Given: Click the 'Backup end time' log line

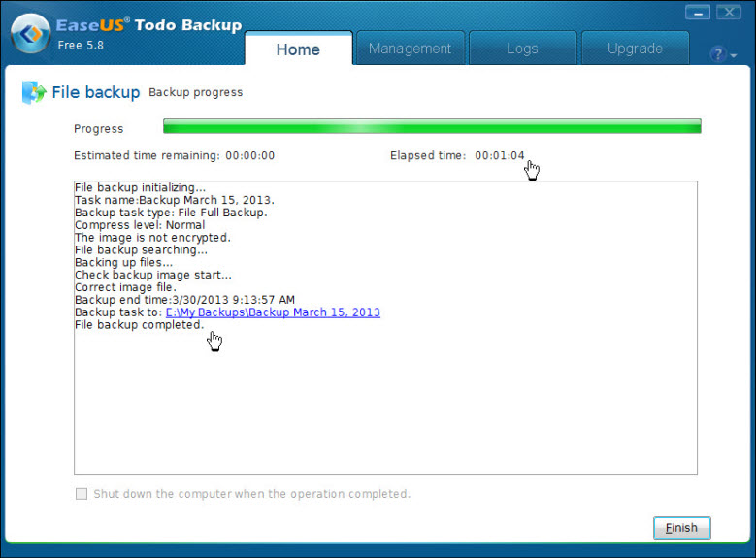Looking at the screenshot, I should (x=184, y=300).
